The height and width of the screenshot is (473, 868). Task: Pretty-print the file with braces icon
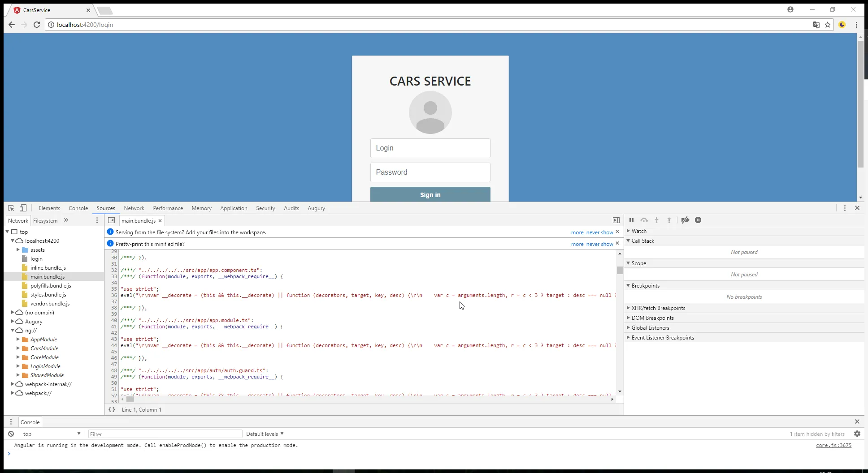112,409
